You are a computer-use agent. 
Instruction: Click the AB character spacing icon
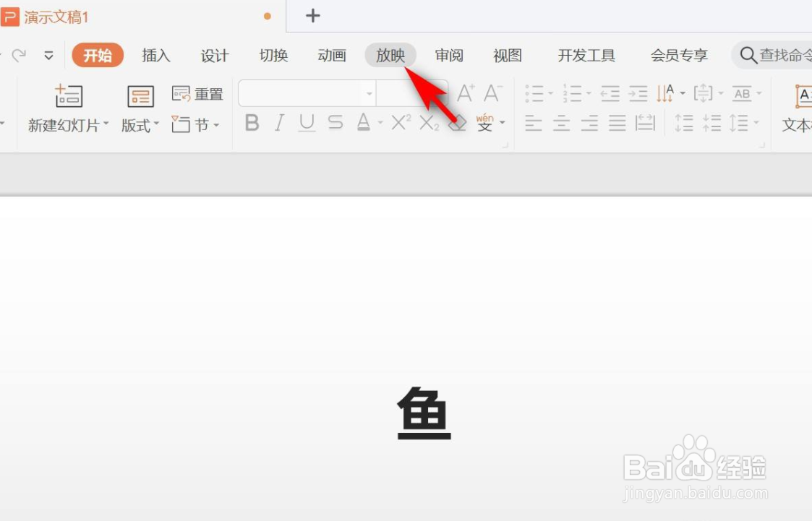point(742,94)
